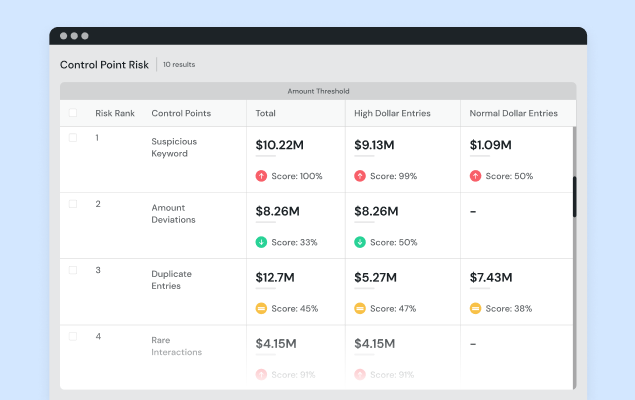Click green down-arrow icon beside Score: 33%
This screenshot has width=635, height=400.
(261, 242)
